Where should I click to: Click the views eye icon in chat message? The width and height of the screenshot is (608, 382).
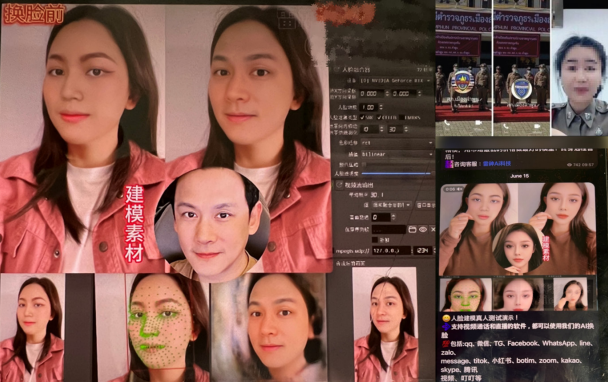pyautogui.click(x=569, y=165)
